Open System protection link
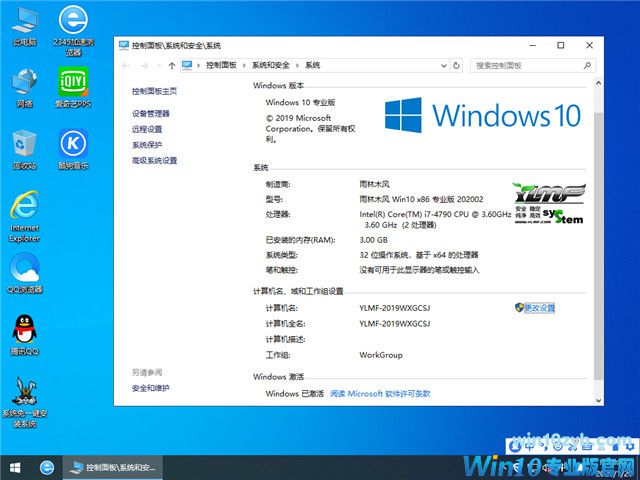This screenshot has width=640, height=480. click(x=147, y=145)
